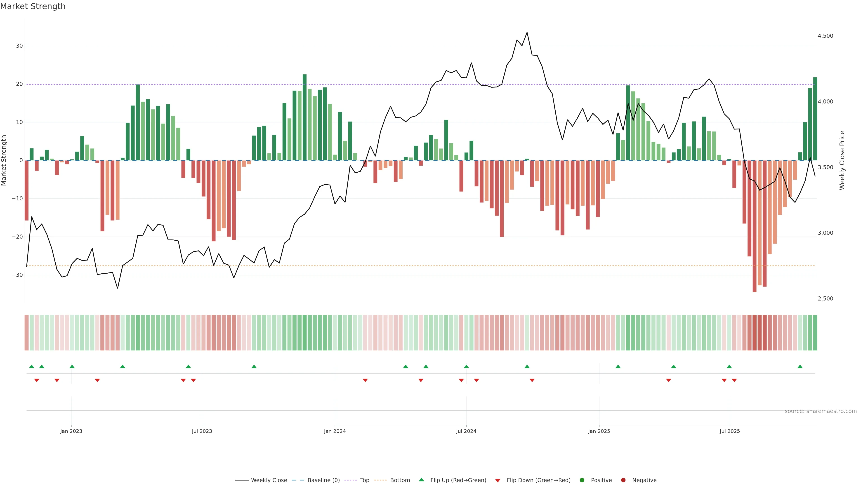868x488 pixels.
Task: Click the Negative red circle legend icon
Action: pos(623,480)
